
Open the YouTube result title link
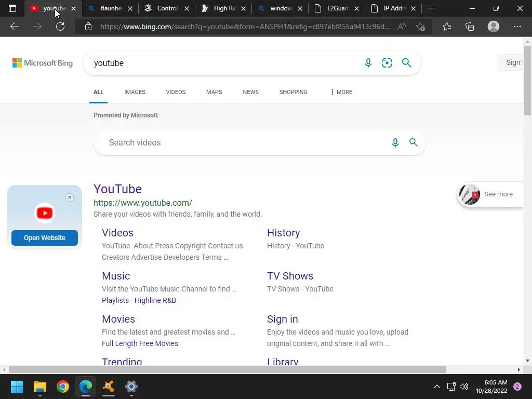tap(118, 189)
